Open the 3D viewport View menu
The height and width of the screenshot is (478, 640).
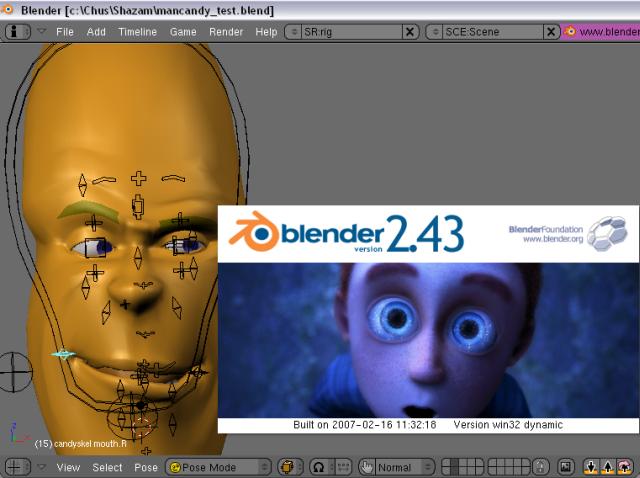click(x=68, y=467)
